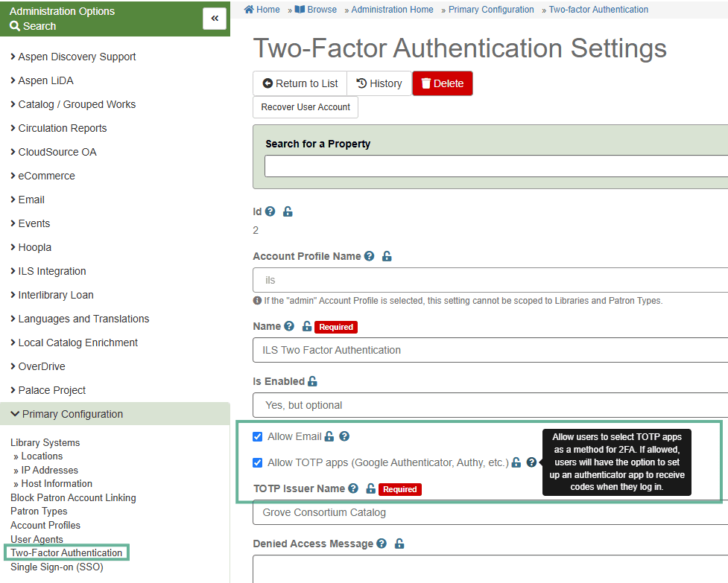
Task: Expand Interlibrary Loan section
Action: click(x=52, y=295)
